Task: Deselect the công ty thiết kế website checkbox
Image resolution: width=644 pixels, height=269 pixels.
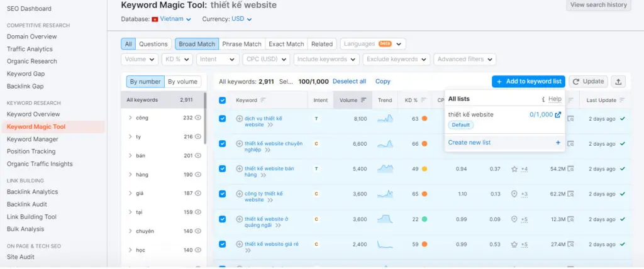Action: [222, 194]
